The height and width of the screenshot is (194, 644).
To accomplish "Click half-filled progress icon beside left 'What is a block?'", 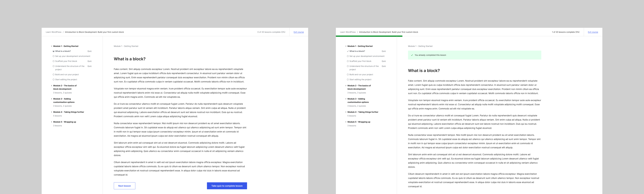I will (53, 51).
